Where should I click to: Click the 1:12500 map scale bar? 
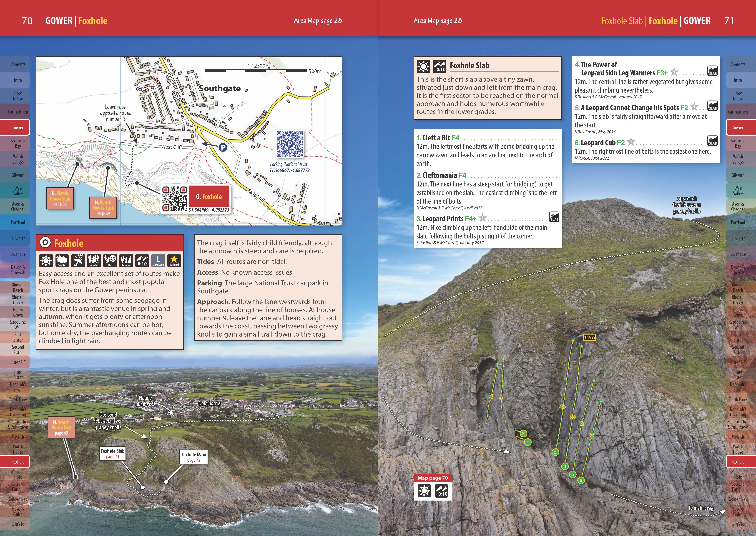(x=256, y=71)
